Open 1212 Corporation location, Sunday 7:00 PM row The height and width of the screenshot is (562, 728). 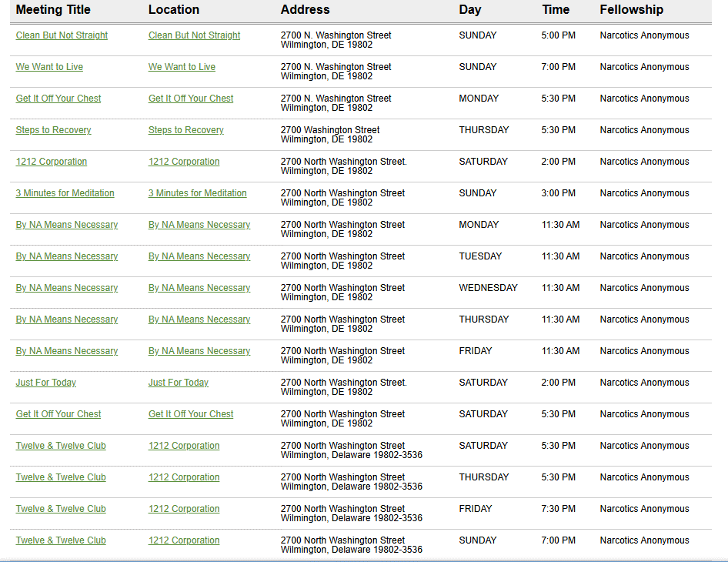coord(184,540)
